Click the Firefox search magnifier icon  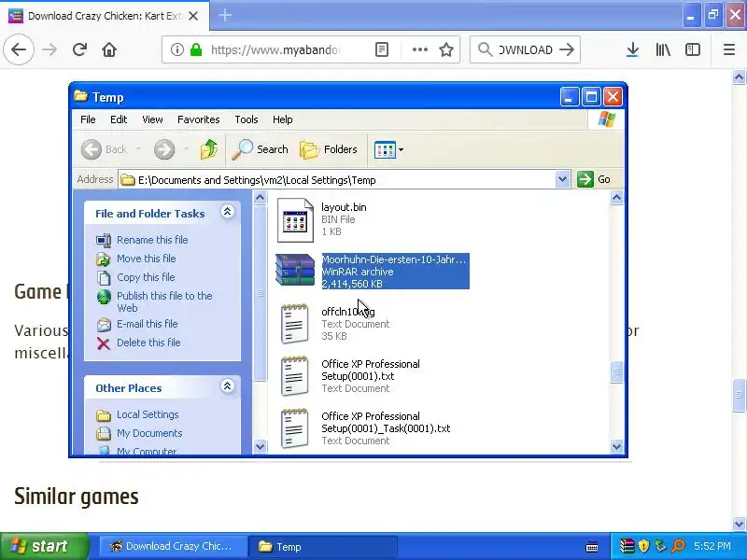coord(485,49)
